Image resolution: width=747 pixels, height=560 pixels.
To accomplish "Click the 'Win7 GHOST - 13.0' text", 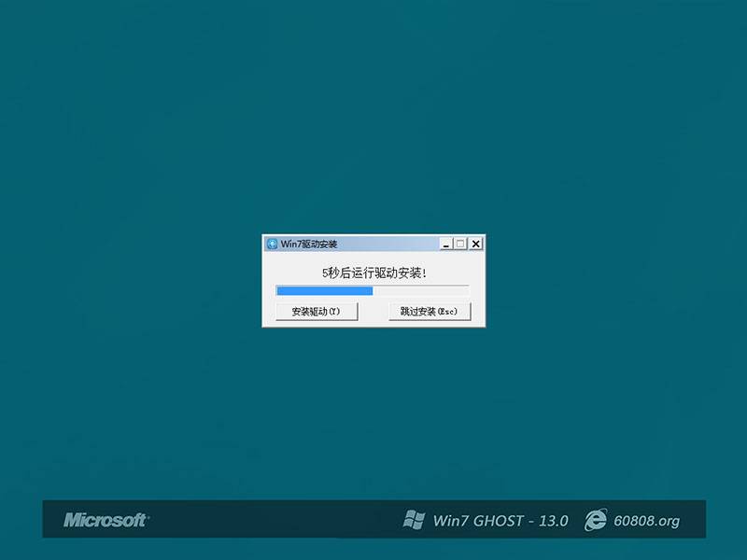I will point(500,521).
